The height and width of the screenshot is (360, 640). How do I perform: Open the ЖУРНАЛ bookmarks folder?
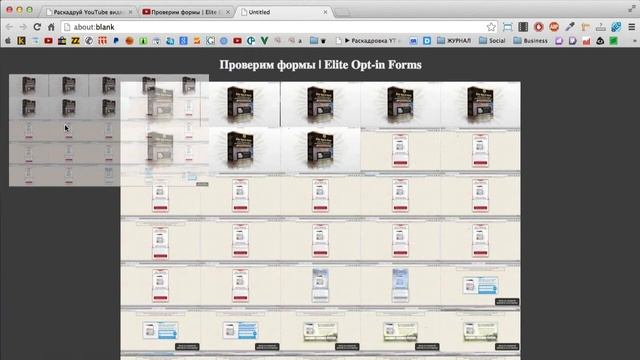coord(453,40)
